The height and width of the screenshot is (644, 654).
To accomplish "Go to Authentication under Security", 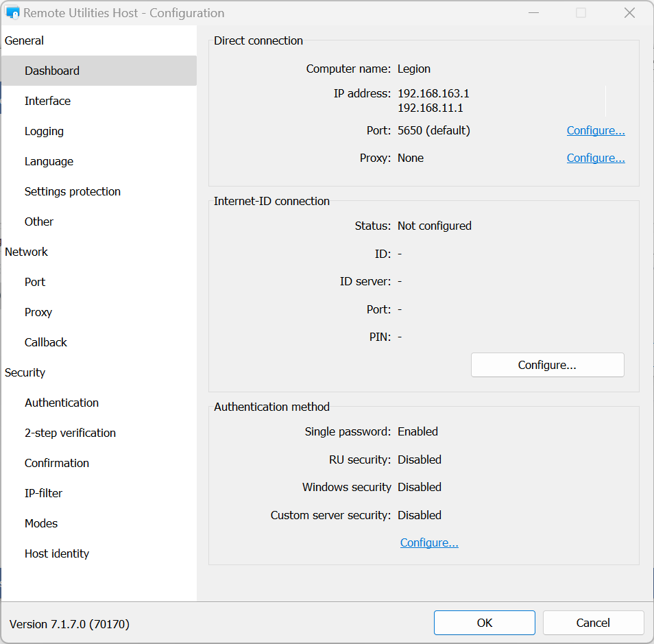I will [x=62, y=403].
